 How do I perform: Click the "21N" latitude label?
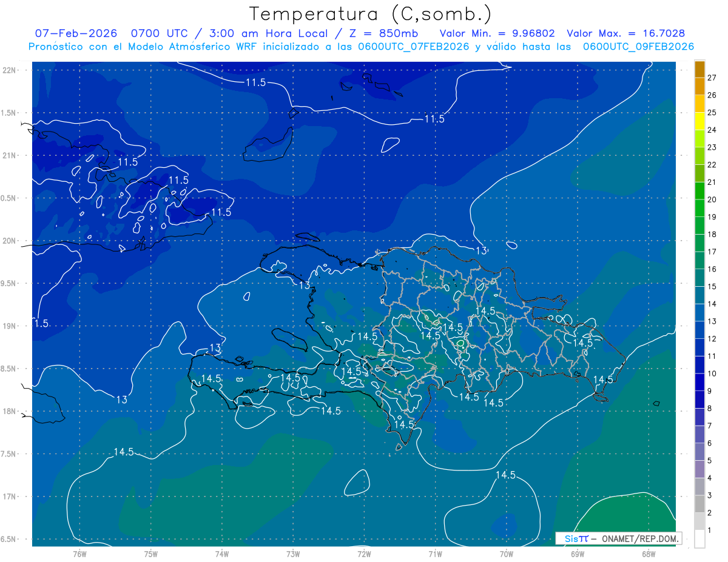(x=9, y=155)
